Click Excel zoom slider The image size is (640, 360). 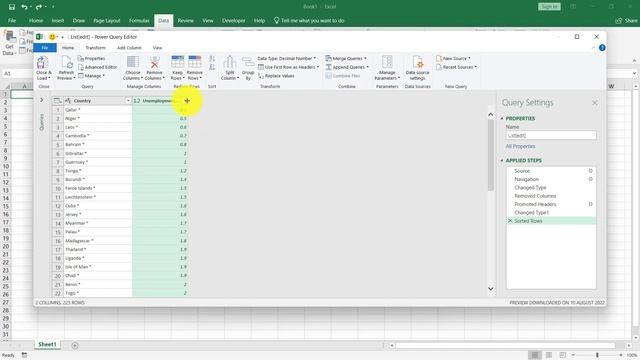[x=597, y=355]
